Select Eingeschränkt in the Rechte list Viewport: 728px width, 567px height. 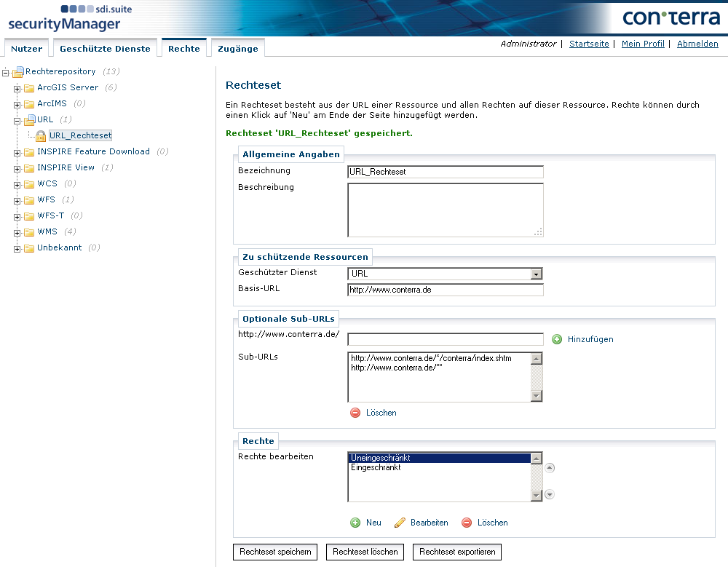click(x=376, y=468)
